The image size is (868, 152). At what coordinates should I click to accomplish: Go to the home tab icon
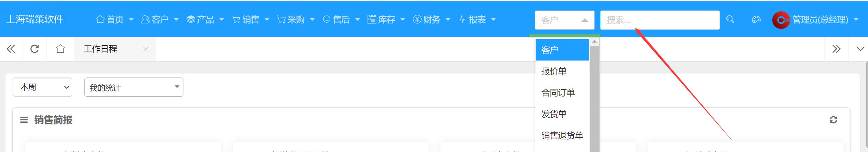[60, 49]
